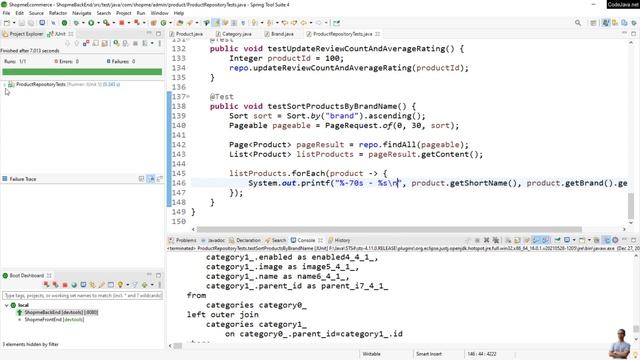Image resolution: width=640 pixels, height=360 pixels.
Task: Click the debug restart icon in Boot Dashboard
Action: pyautogui.click(x=56, y=284)
